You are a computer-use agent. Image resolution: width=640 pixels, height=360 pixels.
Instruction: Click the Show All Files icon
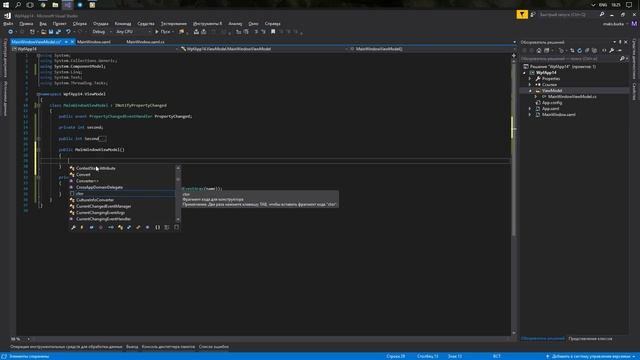pos(594,51)
